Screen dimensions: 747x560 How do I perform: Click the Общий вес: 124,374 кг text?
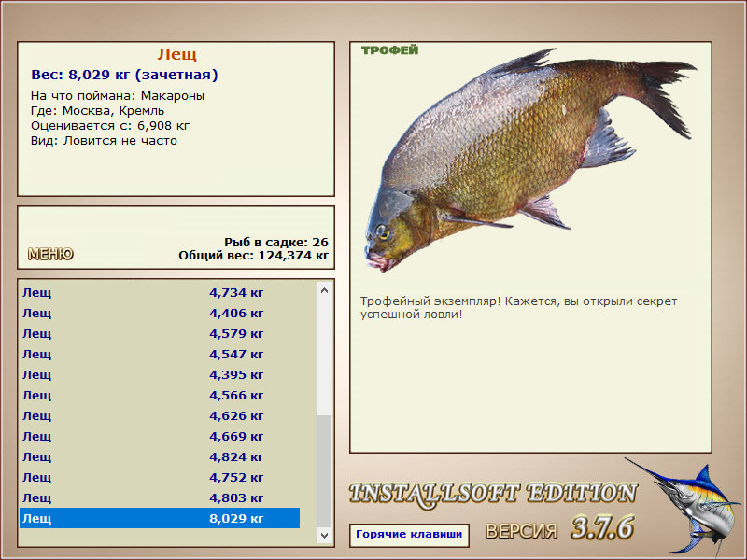click(253, 256)
